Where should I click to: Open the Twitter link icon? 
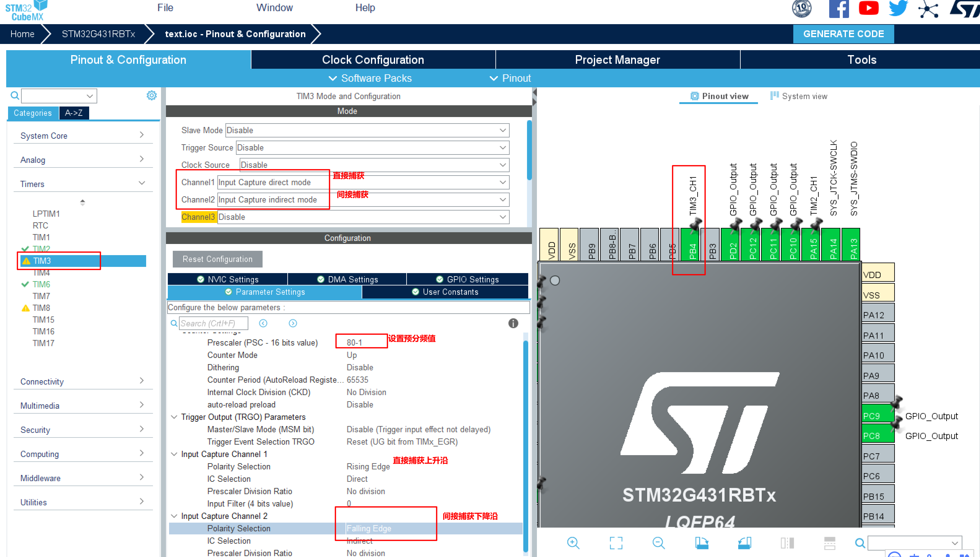tap(898, 8)
